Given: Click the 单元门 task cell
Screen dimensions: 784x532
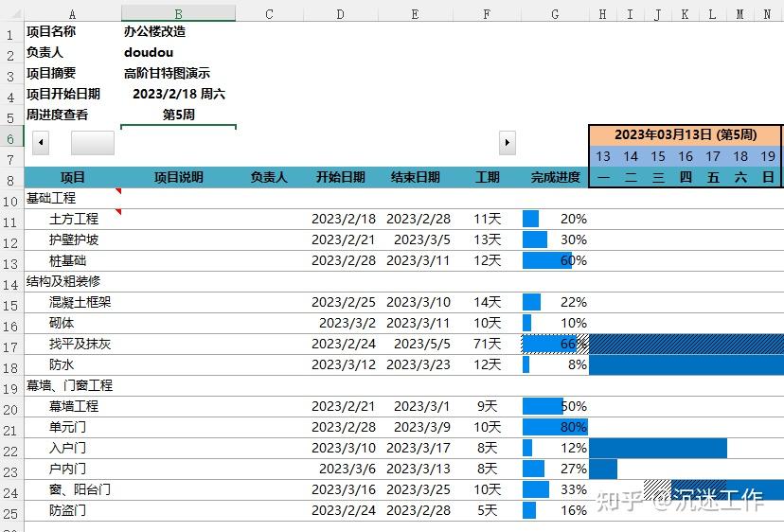Looking at the screenshot, I should [73, 428].
